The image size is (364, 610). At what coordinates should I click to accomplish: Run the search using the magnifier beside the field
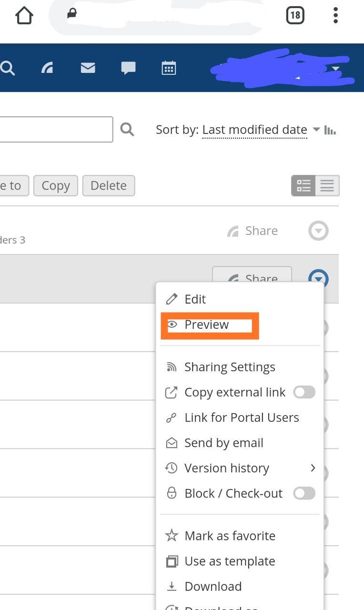pos(127,129)
